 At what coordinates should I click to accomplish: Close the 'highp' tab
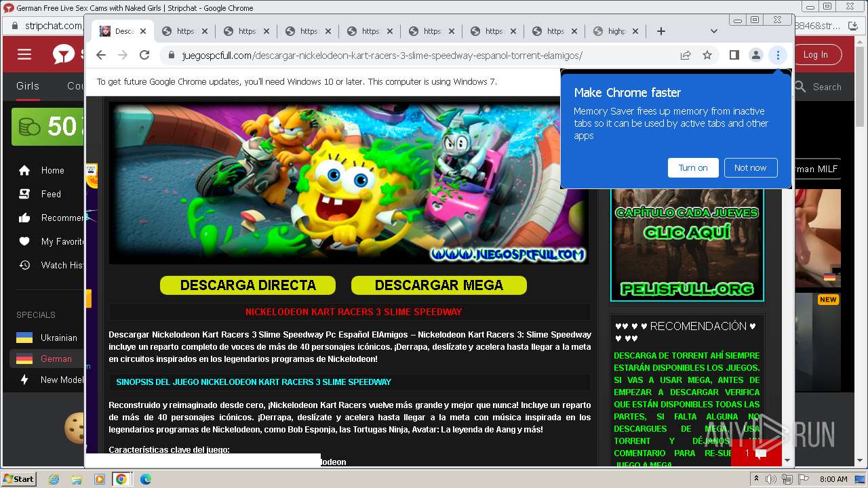point(636,31)
